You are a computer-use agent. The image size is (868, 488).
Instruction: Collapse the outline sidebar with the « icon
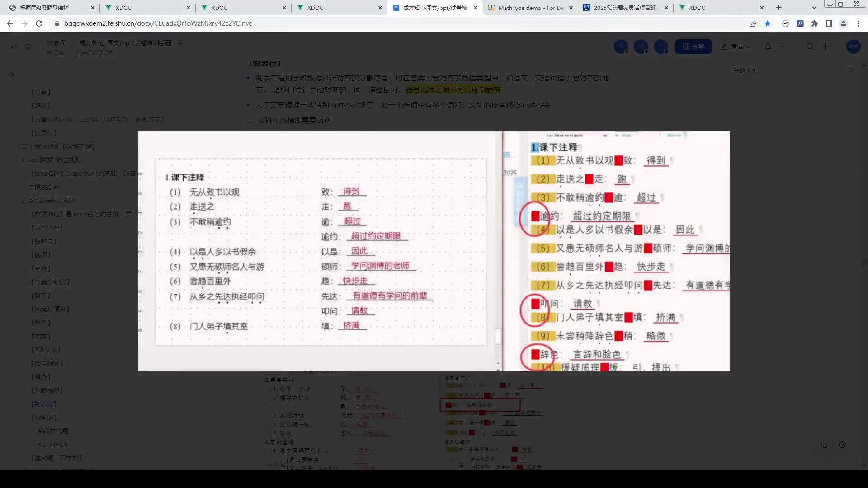click(x=11, y=75)
